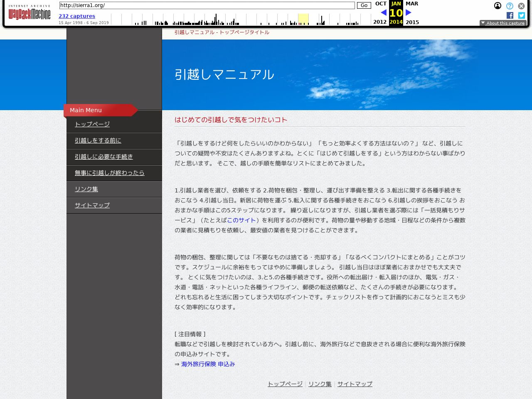
Task: Click the Wayback Machine logo
Action: pos(29,13)
